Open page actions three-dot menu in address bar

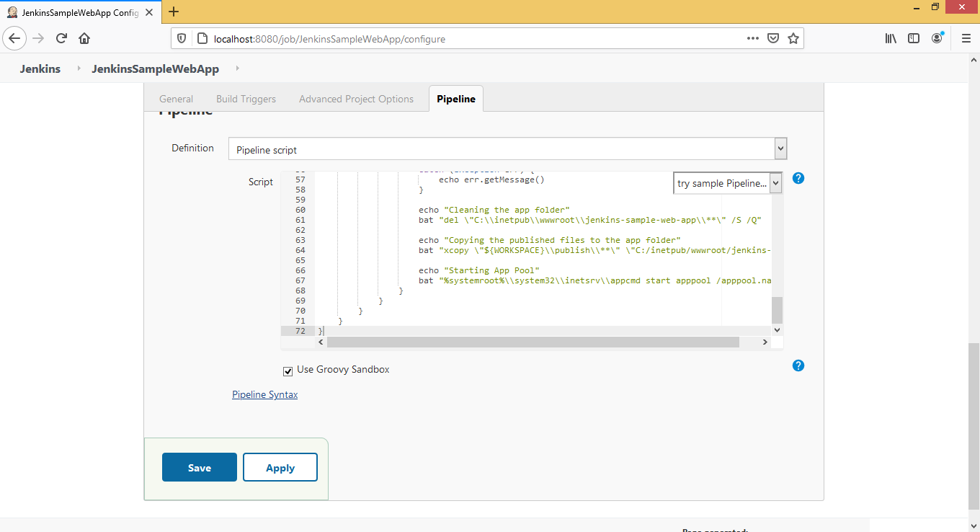752,38
